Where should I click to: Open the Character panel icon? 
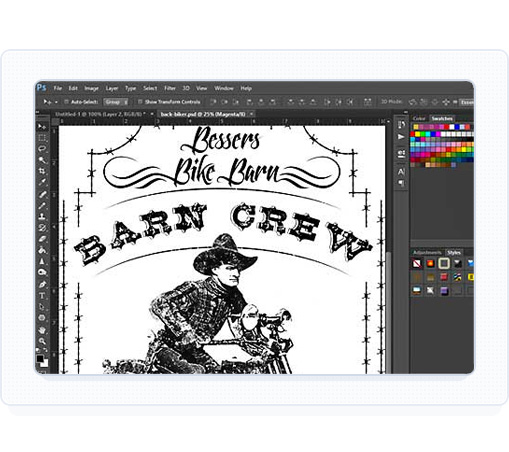pyautogui.click(x=401, y=172)
